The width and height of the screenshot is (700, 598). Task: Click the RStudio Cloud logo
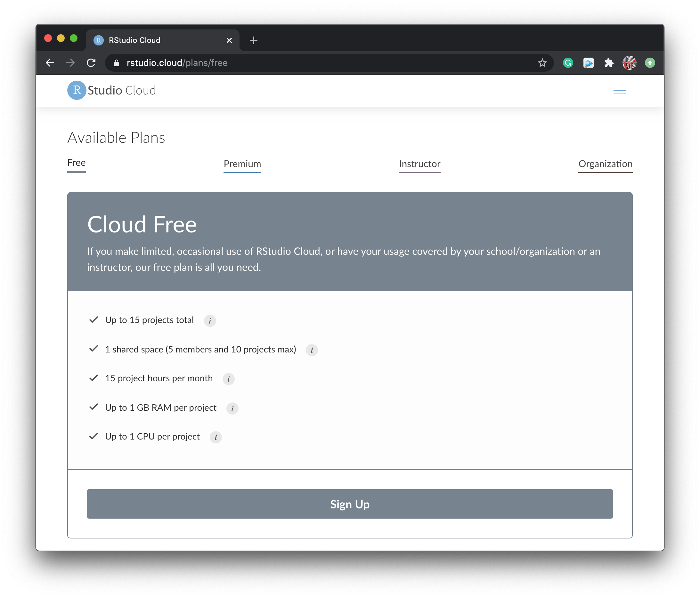[x=111, y=90]
